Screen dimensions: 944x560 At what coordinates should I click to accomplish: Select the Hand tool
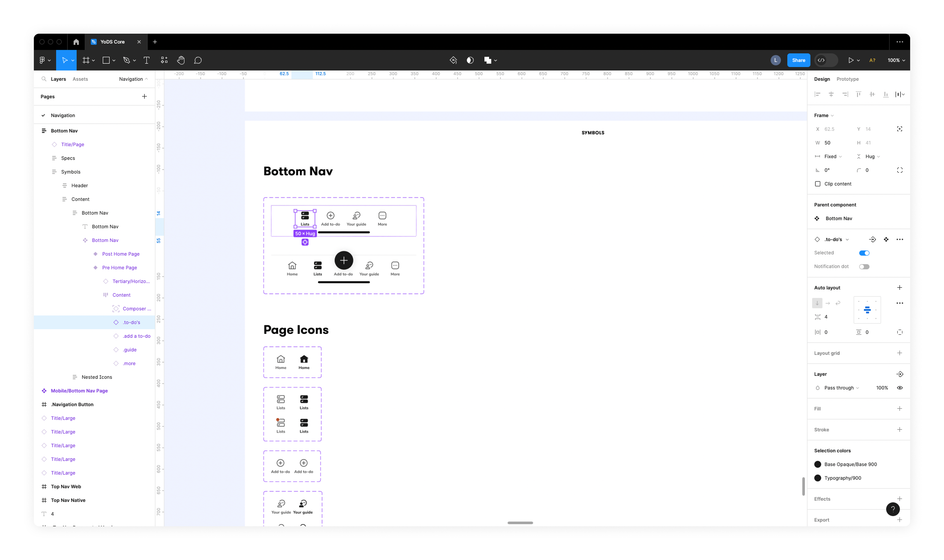point(181,60)
